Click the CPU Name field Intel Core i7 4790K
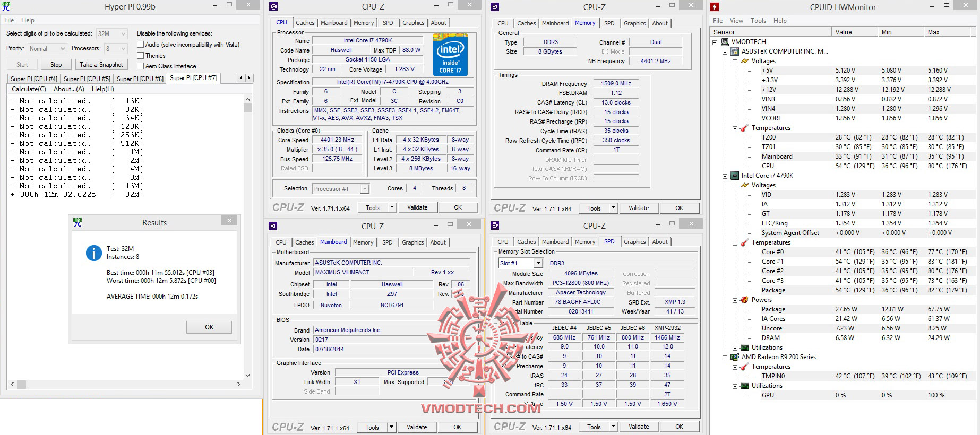980x435 pixels. [x=367, y=40]
